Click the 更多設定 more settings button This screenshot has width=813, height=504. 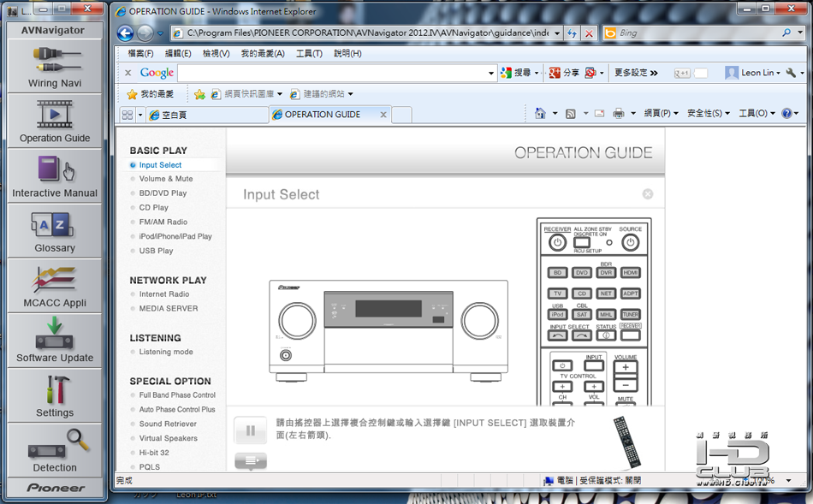tap(636, 73)
